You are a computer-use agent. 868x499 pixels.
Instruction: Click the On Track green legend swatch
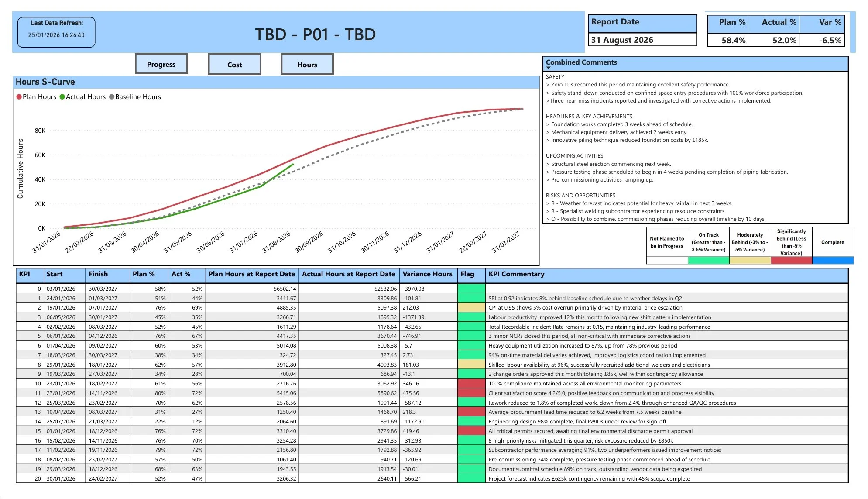[708, 259]
